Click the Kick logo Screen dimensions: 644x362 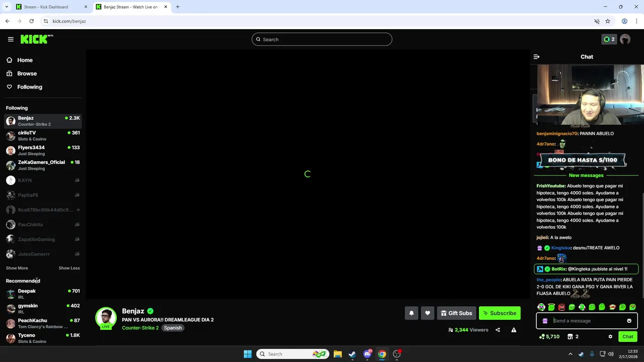[36, 39]
